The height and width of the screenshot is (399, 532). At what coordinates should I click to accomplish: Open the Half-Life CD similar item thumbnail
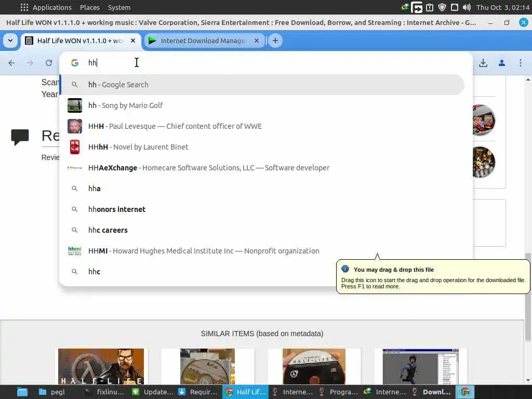(x=314, y=366)
